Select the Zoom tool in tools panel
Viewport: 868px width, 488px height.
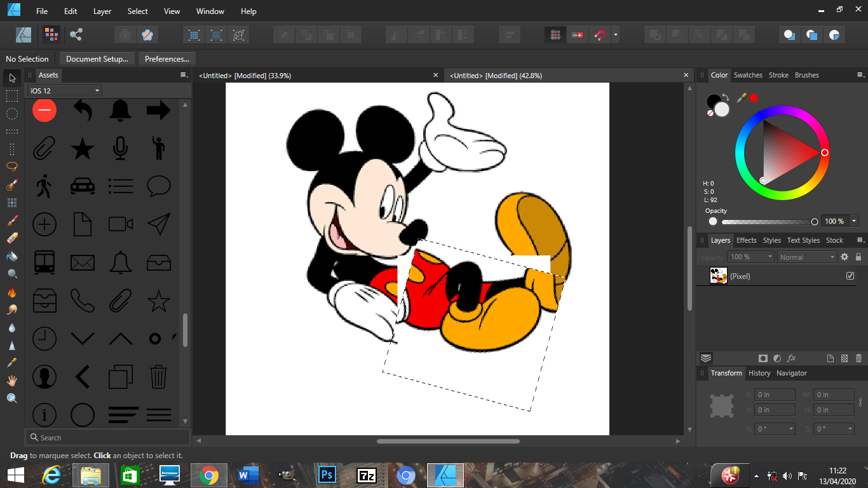click(x=12, y=398)
